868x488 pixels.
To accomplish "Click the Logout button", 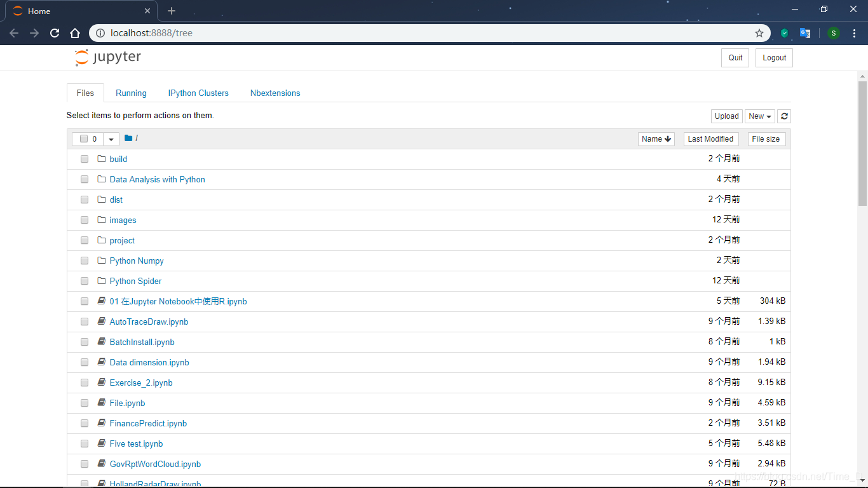I will click(x=775, y=58).
